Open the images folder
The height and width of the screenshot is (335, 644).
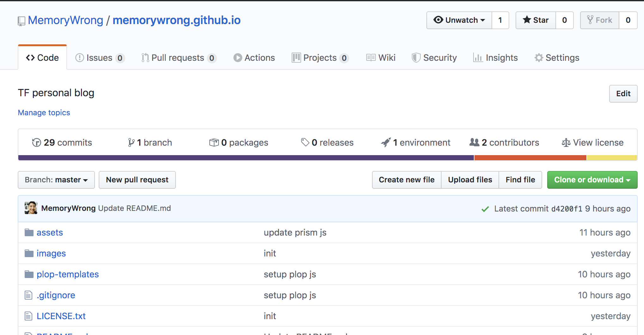point(51,253)
